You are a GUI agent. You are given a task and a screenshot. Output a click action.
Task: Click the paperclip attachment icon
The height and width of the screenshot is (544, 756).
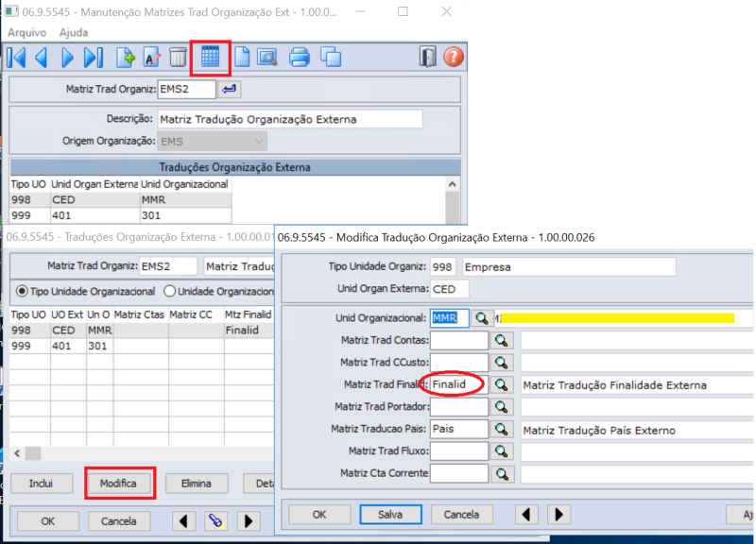(x=216, y=520)
